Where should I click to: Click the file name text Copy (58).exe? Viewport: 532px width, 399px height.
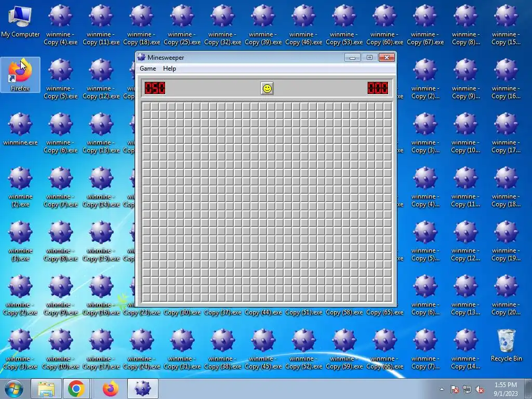(344, 312)
